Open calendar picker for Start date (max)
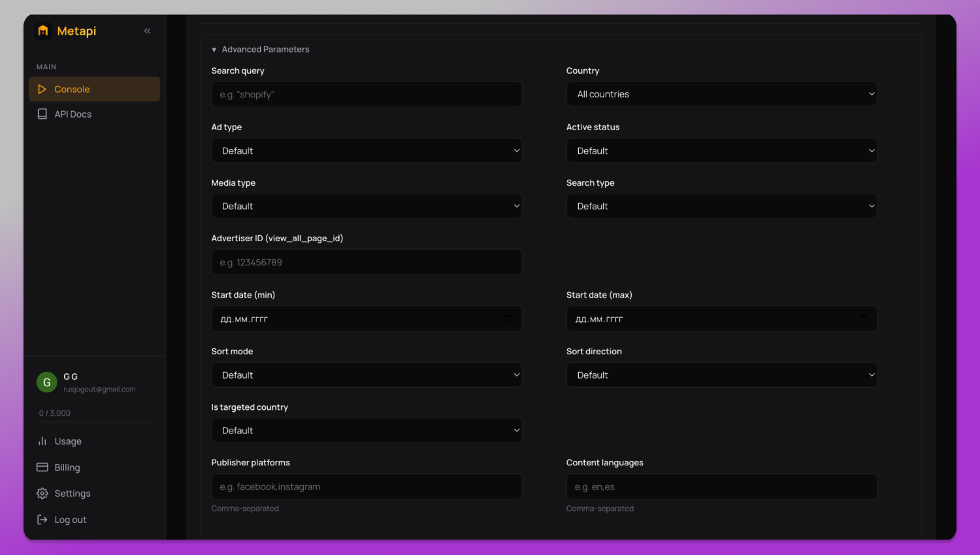The height and width of the screenshot is (555, 980). (x=863, y=319)
